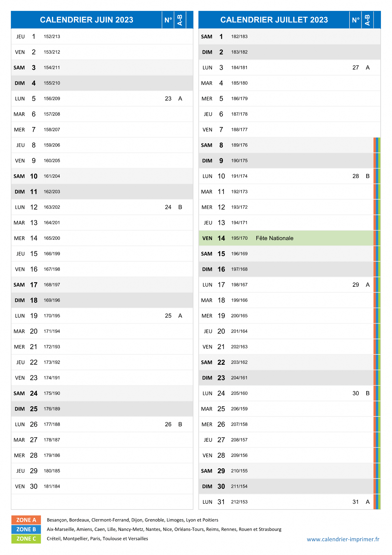Viewport: 392px width, 555px height.
Task: Click the ZONE C green legend swatch
Action: (26, 538)
